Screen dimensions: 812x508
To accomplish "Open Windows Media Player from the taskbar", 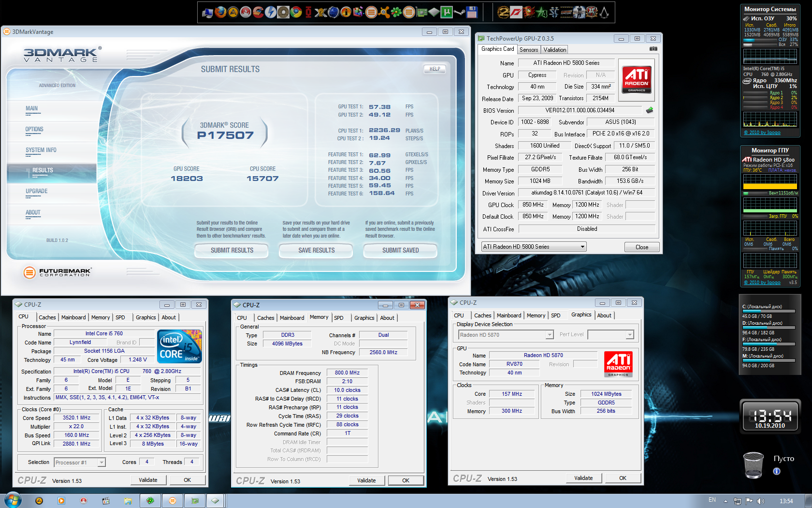I will [x=61, y=501].
